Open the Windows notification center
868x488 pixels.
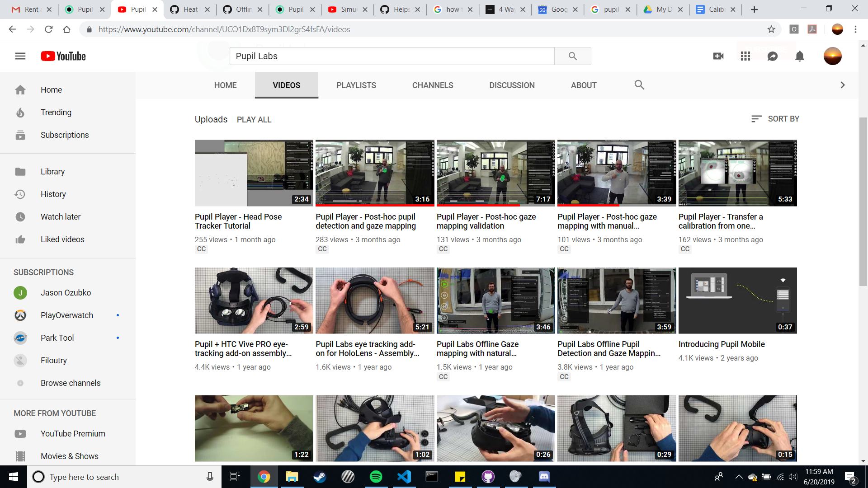point(850,477)
